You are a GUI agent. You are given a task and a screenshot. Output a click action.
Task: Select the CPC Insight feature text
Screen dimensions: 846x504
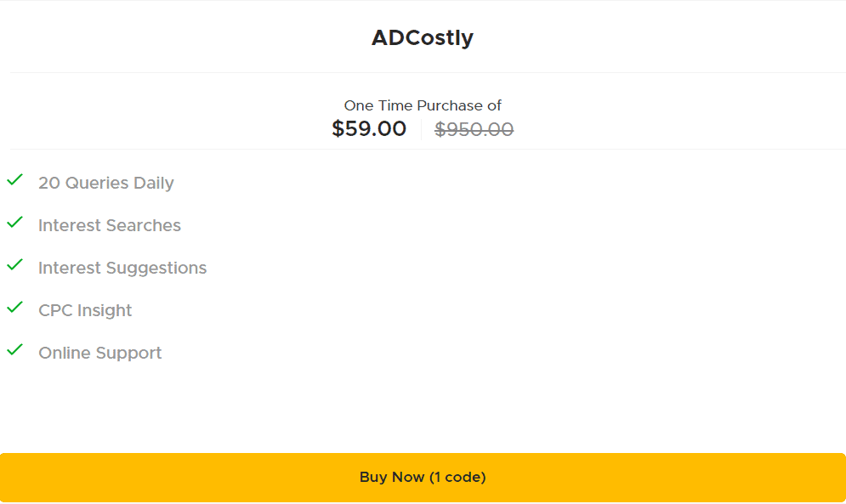[85, 310]
